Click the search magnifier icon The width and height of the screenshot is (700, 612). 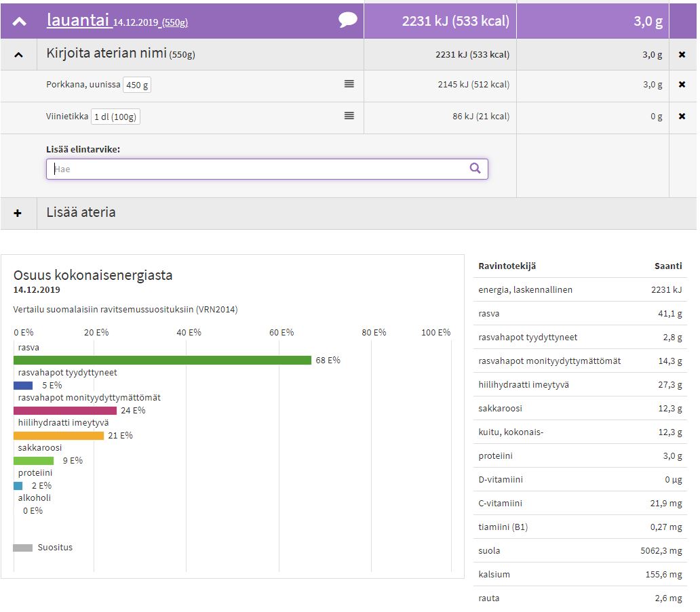[x=475, y=169]
